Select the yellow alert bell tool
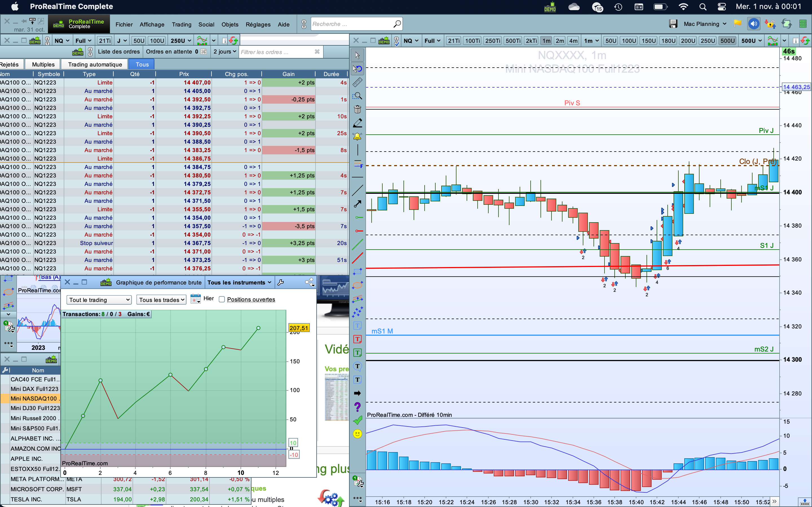812x507 pixels. (x=357, y=137)
